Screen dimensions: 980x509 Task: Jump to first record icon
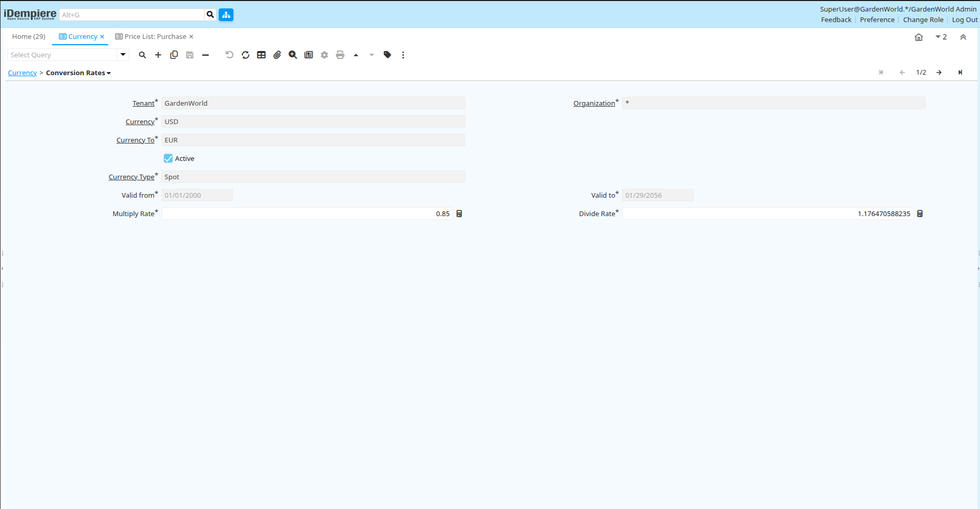pos(881,73)
